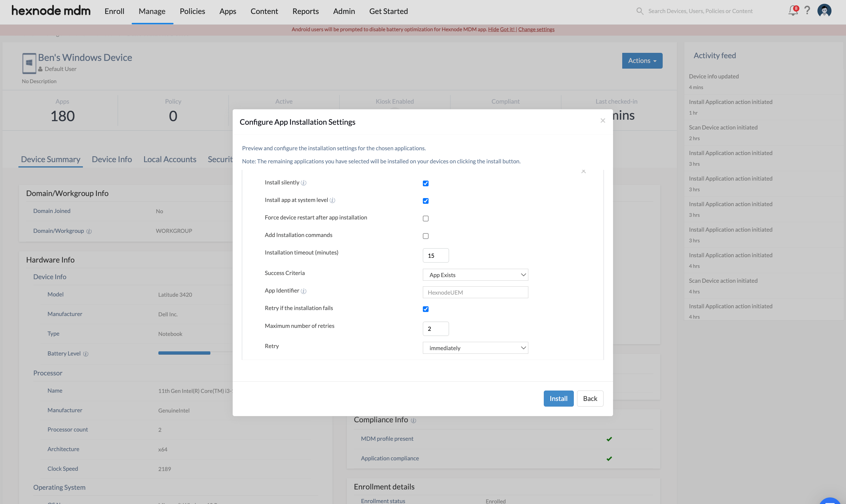Click the info icon beside App Identifier
Image resolution: width=846 pixels, height=504 pixels.
(303, 291)
